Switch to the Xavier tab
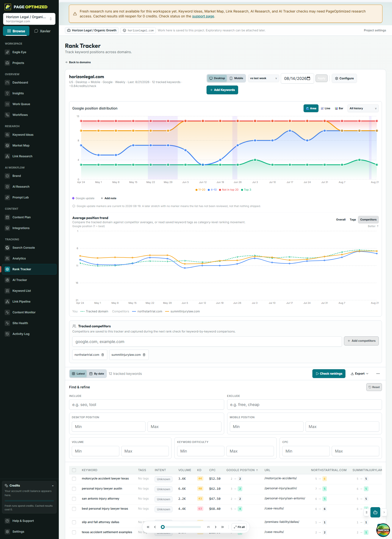 point(42,31)
